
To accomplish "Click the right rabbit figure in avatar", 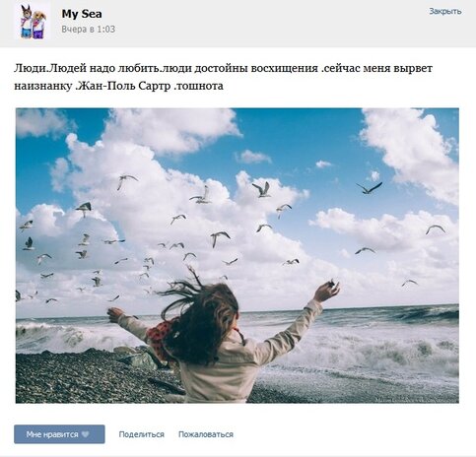I will [39, 25].
